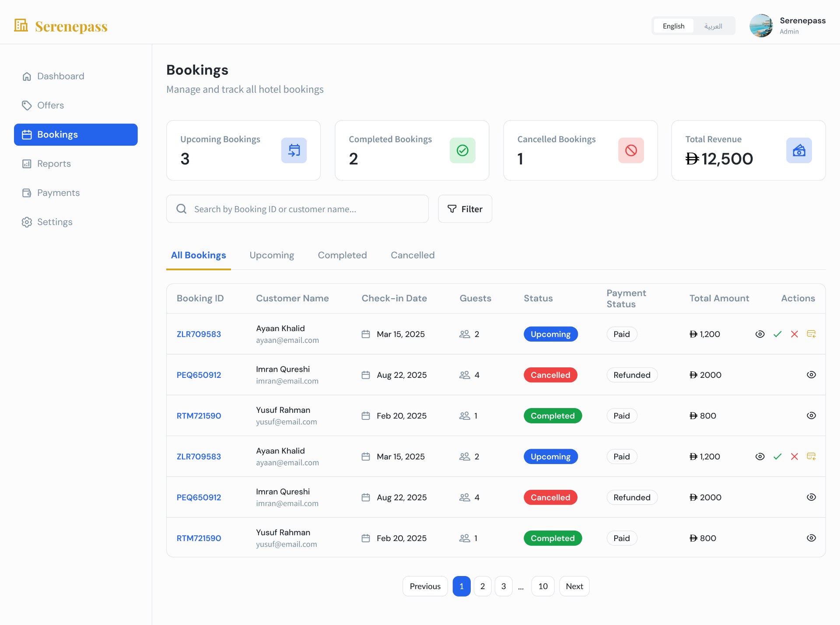View details eye icon, second RTM721590 row

click(811, 538)
